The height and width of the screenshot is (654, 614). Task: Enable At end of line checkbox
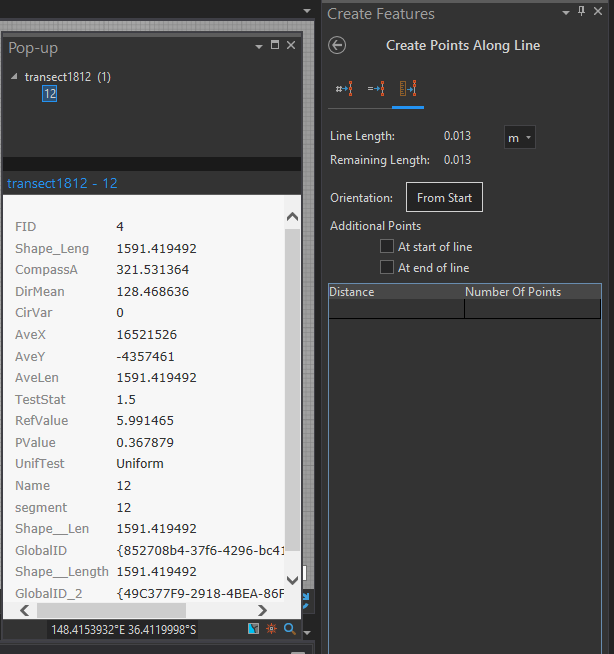[387, 267]
